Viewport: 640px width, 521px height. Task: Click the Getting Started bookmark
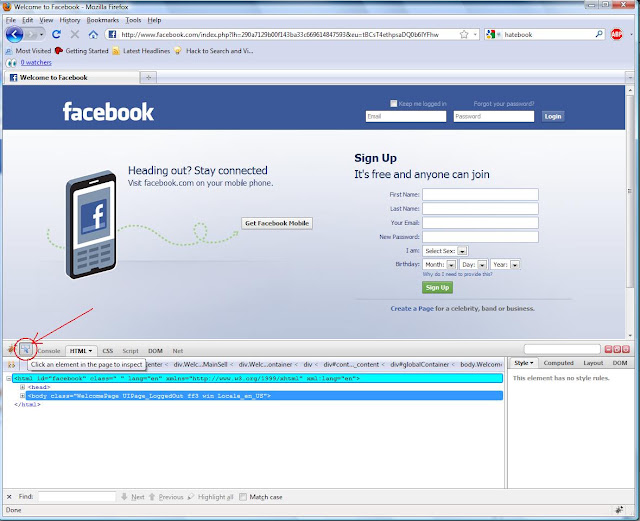point(81,51)
